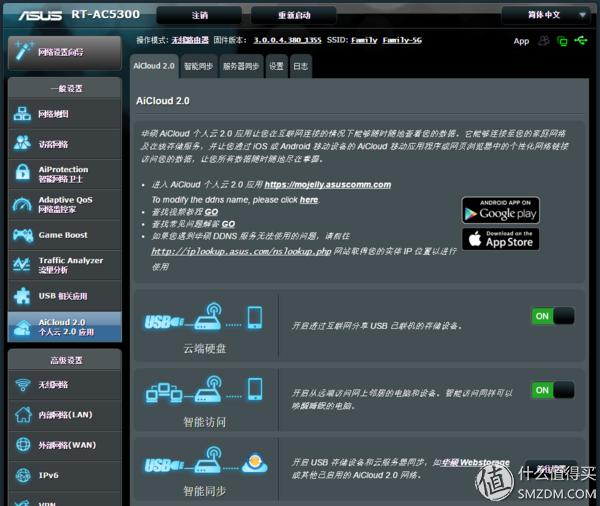Open the iplookup.asus.com nslookup link

point(241,251)
